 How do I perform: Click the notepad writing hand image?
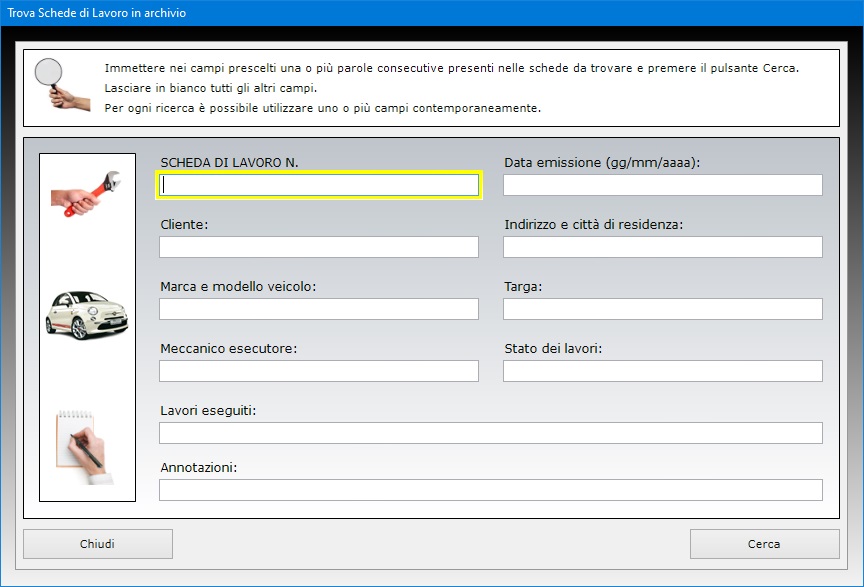tap(85, 447)
